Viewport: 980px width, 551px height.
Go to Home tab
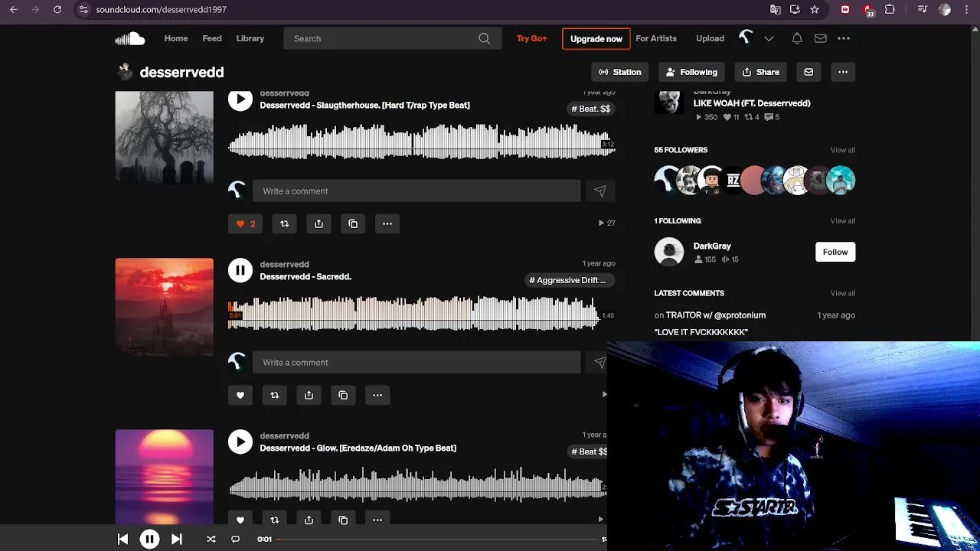tap(176, 38)
